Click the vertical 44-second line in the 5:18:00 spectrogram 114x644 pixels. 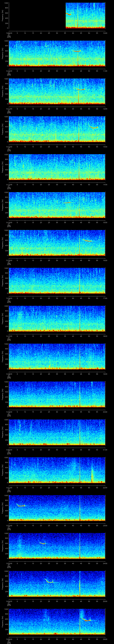click(80, 356)
